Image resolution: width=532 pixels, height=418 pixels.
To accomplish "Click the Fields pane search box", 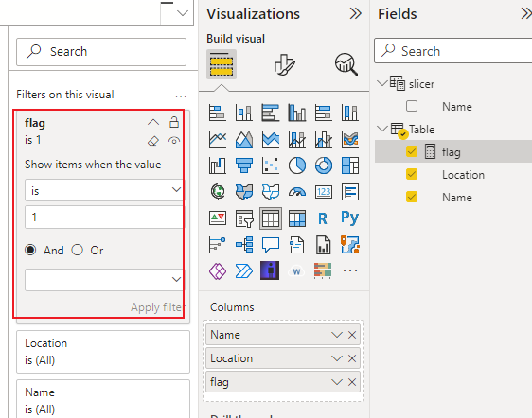I will tap(453, 51).
